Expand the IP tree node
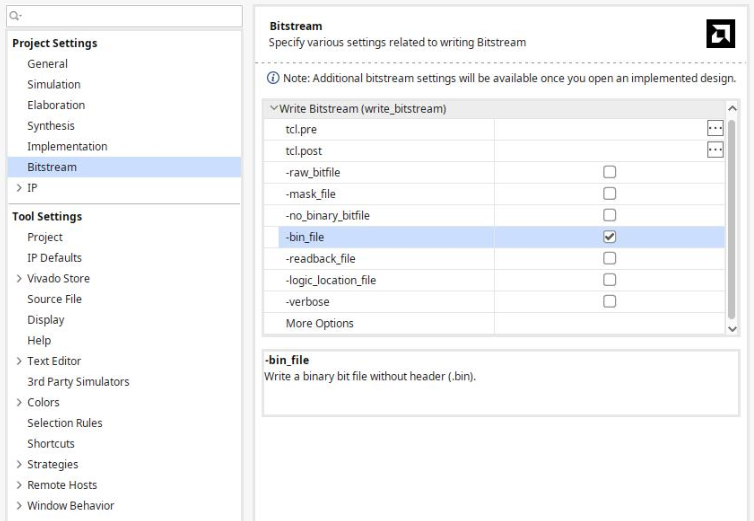Image resolution: width=754 pixels, height=521 pixels. pyautogui.click(x=18, y=188)
